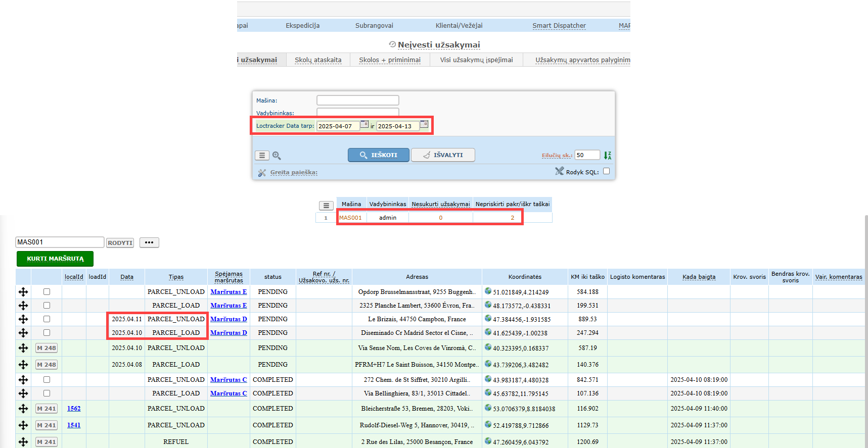868x448 pixels.
Task: Open the Smart Dispatcher menu tab
Action: tap(559, 26)
